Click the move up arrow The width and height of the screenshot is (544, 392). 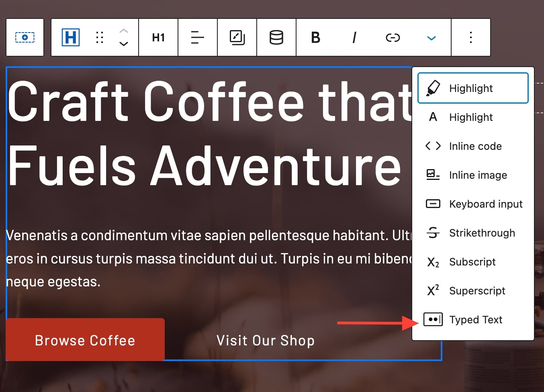click(x=124, y=31)
